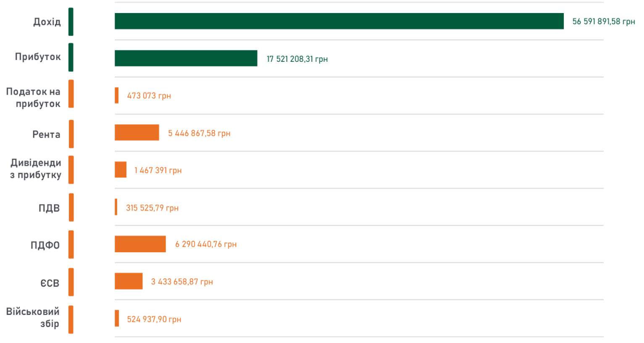This screenshot has height=343, width=644.
Task: Click the value 56 591 891,58 грн
Action: pyautogui.click(x=603, y=21)
